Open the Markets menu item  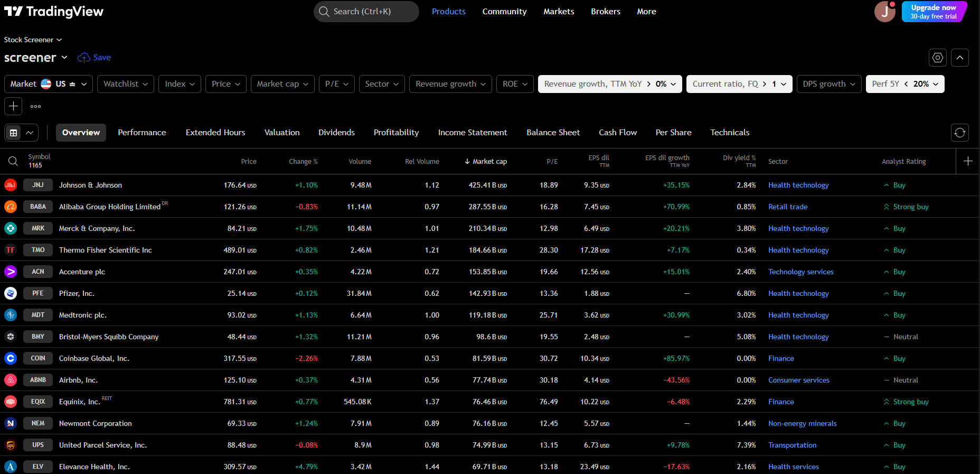[x=559, y=12]
